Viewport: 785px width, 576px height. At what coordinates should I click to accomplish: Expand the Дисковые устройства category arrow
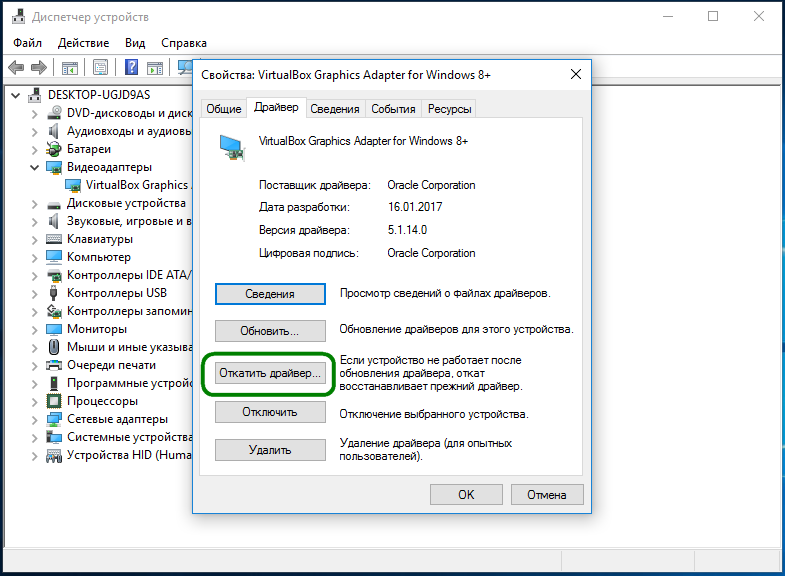[35, 204]
